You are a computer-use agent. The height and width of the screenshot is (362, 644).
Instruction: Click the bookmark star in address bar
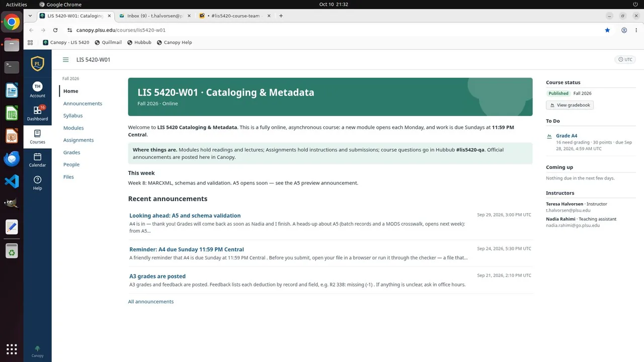coord(607,30)
